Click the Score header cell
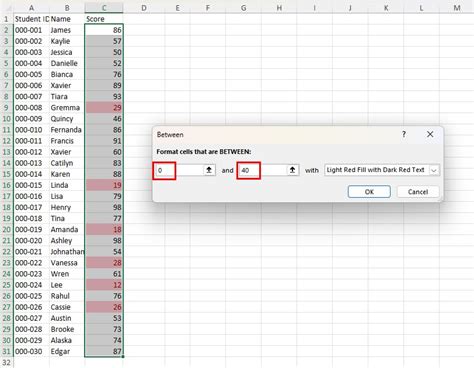Image resolution: width=474 pixels, height=368 pixels. pyautogui.click(x=104, y=19)
